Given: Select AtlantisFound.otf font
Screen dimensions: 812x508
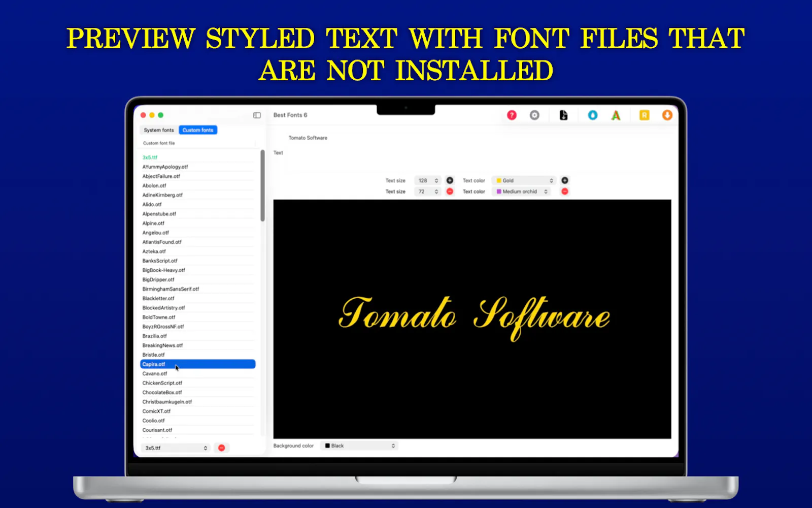Looking at the screenshot, I should 197,242.
